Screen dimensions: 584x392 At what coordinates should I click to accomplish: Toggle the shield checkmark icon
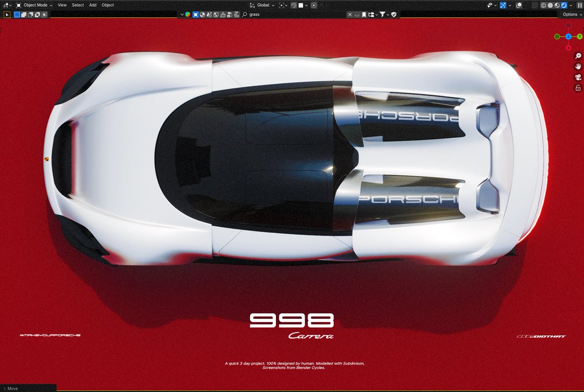coord(394,15)
